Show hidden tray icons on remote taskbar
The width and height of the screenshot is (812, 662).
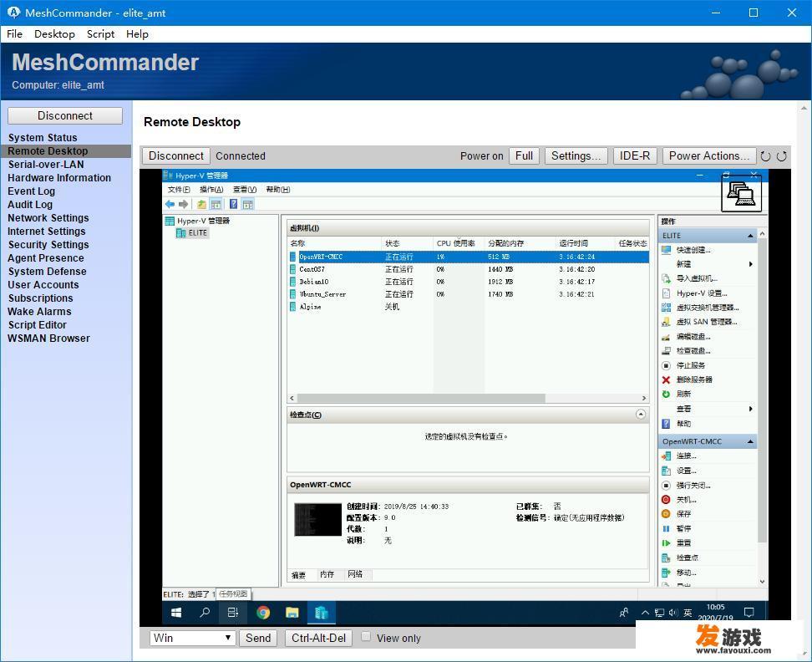(645, 613)
